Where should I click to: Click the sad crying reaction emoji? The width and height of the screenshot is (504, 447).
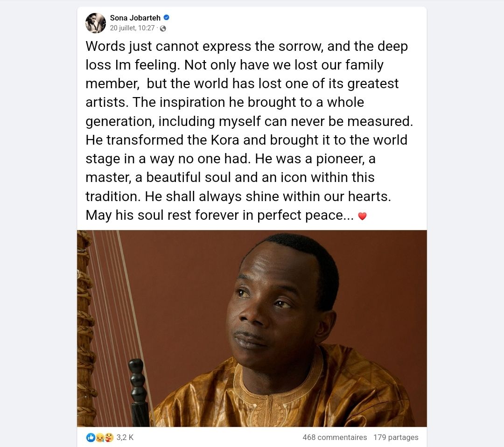coord(99,437)
